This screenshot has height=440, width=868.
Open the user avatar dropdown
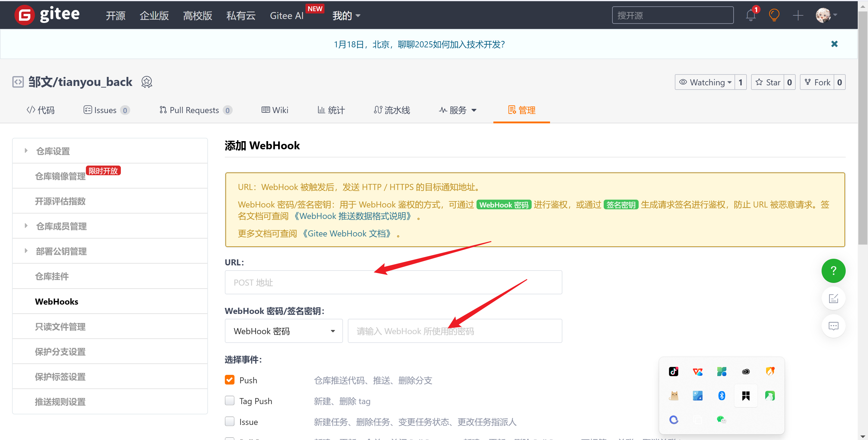826,15
